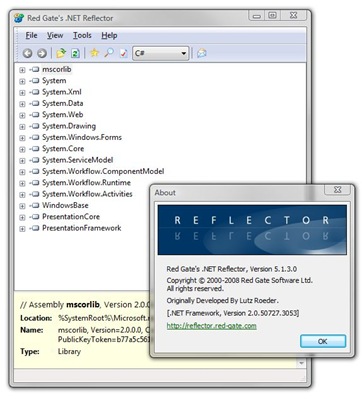The image size is (362, 400).
Task: Expand the System.Xml tree node
Action: 22,93
